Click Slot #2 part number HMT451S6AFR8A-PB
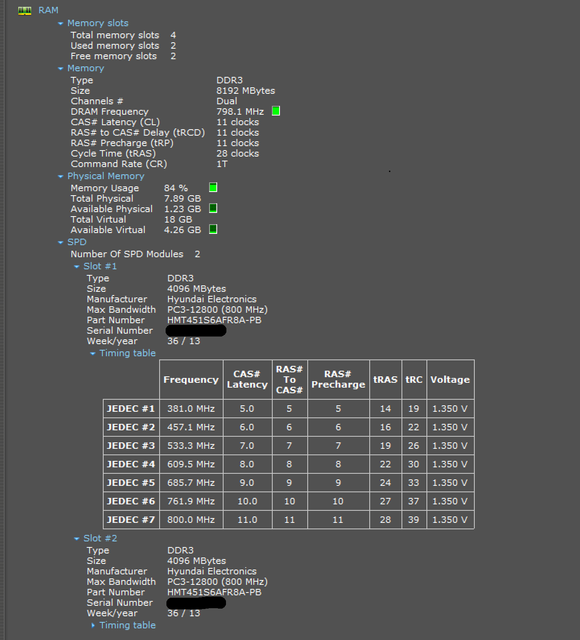 coord(214,592)
